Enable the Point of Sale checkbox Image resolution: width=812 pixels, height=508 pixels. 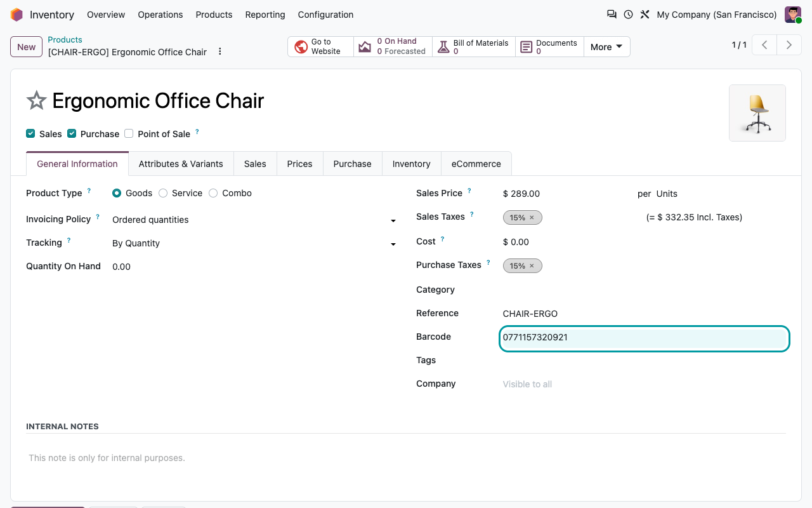[x=129, y=133]
